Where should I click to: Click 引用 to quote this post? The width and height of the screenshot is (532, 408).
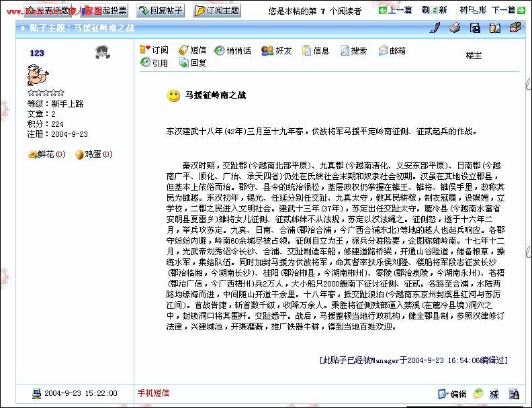coord(154,63)
